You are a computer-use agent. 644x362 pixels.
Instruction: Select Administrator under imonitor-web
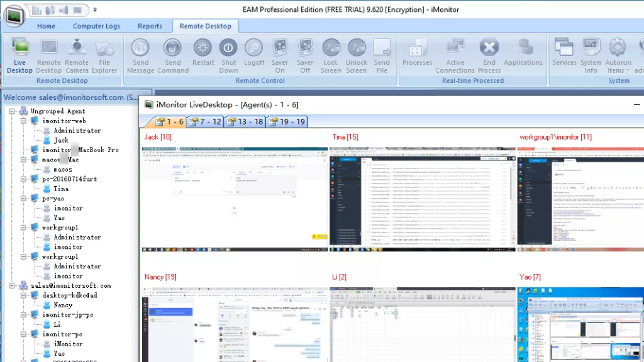(x=77, y=131)
